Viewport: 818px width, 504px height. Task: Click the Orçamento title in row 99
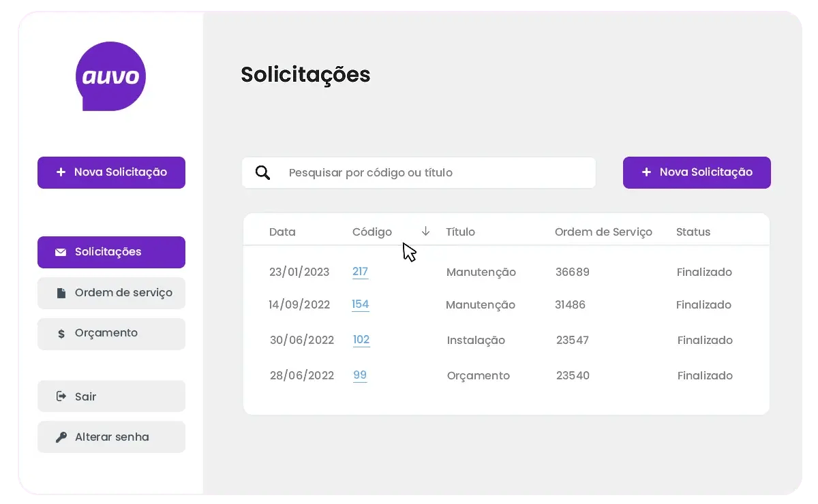[x=479, y=376]
